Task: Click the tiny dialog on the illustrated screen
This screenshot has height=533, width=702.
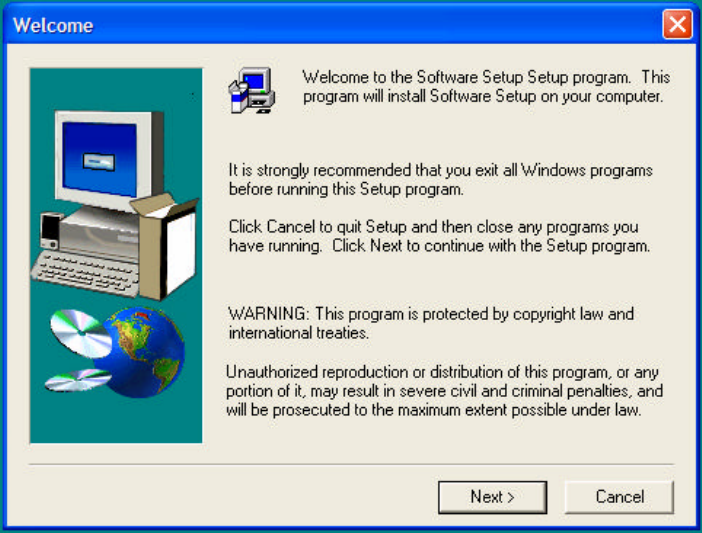Action: coord(99,162)
